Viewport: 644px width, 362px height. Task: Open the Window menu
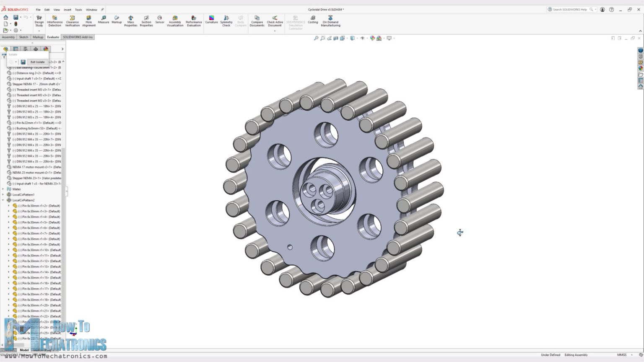91,9
